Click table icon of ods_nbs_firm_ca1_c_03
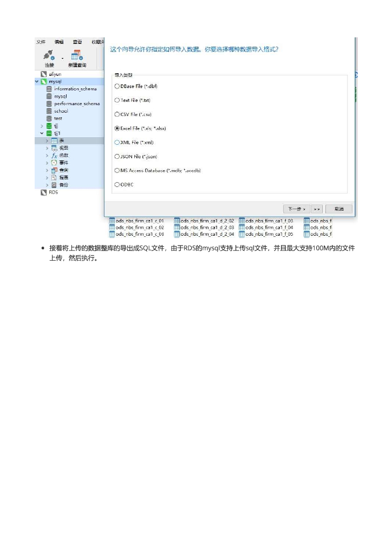The image size is (392, 555). coord(112,234)
